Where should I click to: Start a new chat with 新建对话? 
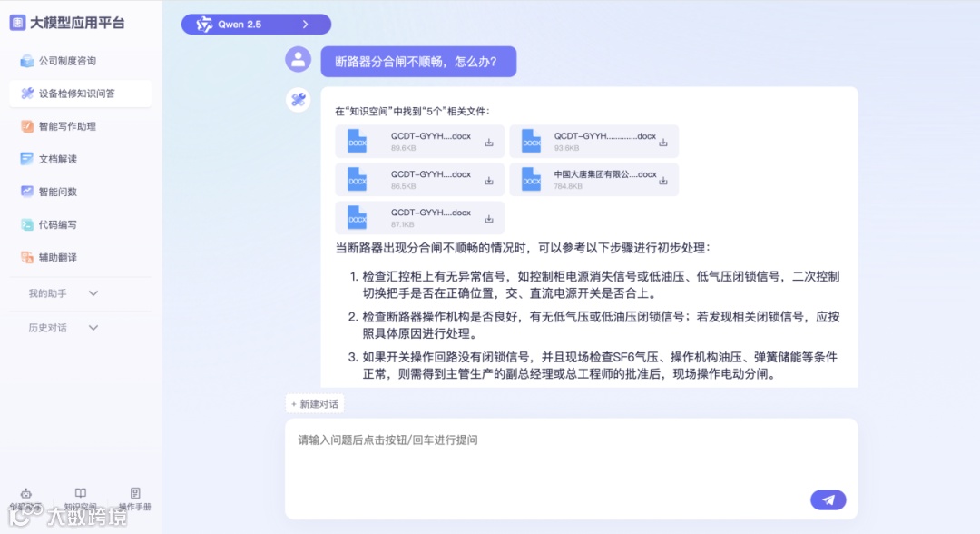(x=315, y=404)
